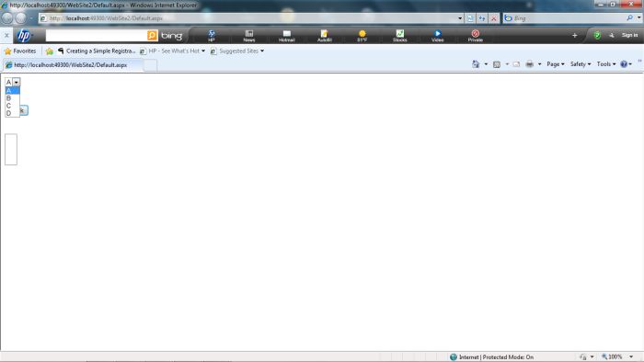Screen dimensions: 644x362
Task: Open the recent pages dropdown arrow
Action: (31, 18)
